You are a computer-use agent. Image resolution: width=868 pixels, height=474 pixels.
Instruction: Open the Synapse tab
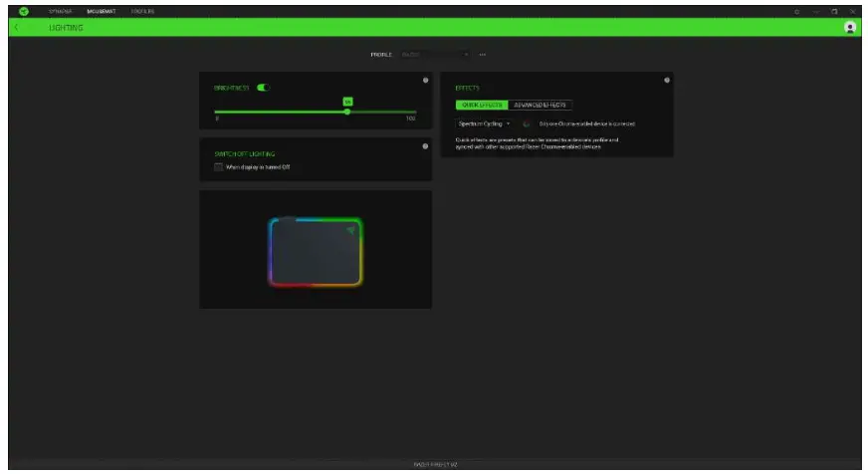click(60, 11)
